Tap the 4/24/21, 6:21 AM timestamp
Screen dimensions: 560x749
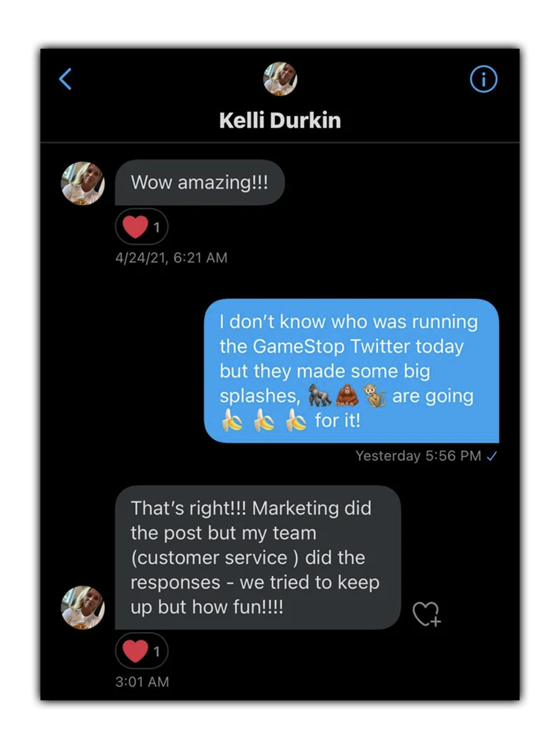[x=171, y=258]
